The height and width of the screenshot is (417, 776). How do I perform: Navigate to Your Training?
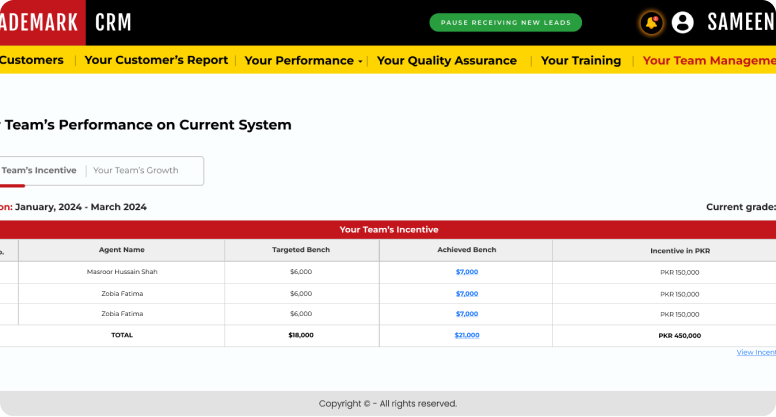coord(581,60)
